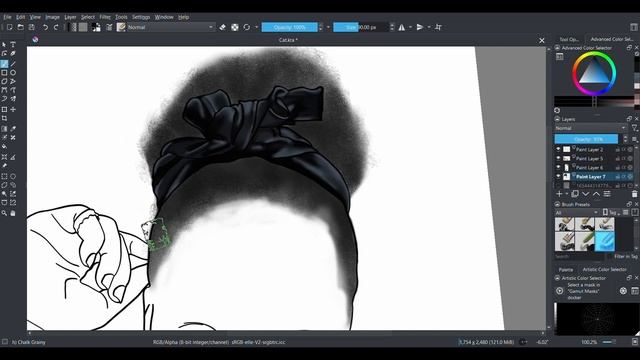
Task: Open the Filter menu
Action: tap(105, 17)
